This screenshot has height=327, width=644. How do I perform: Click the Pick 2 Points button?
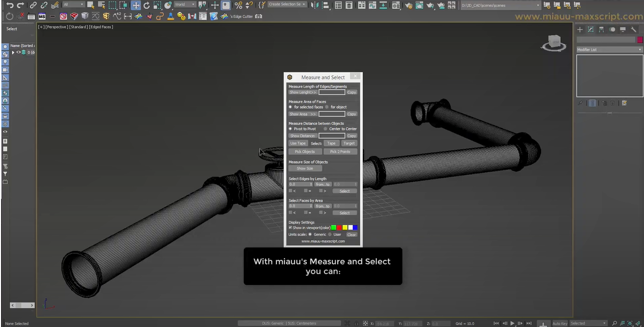point(340,151)
